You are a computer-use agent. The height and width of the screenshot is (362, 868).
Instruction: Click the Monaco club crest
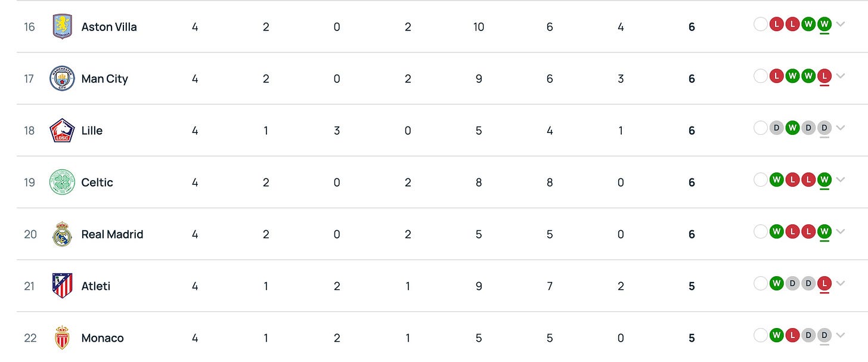[62, 338]
